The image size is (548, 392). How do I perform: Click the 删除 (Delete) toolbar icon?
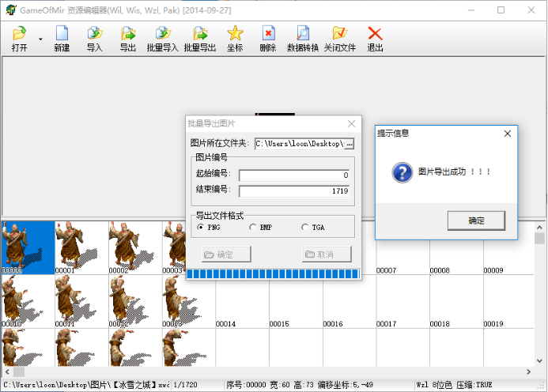click(x=268, y=39)
